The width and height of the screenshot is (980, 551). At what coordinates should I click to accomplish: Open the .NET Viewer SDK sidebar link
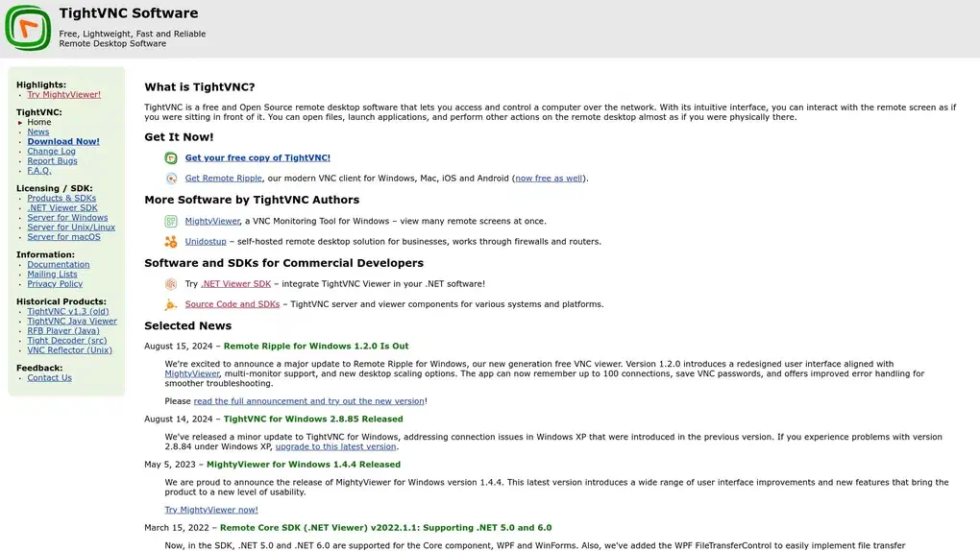[x=61, y=207]
